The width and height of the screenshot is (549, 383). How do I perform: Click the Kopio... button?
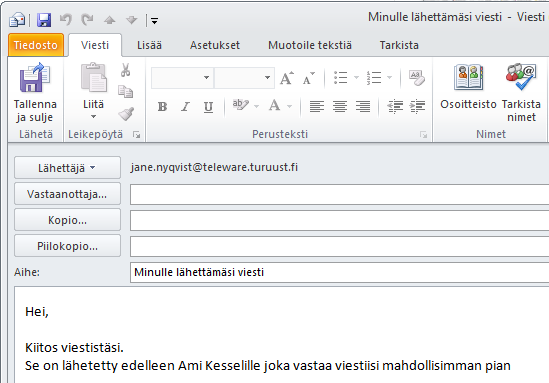coord(67,220)
